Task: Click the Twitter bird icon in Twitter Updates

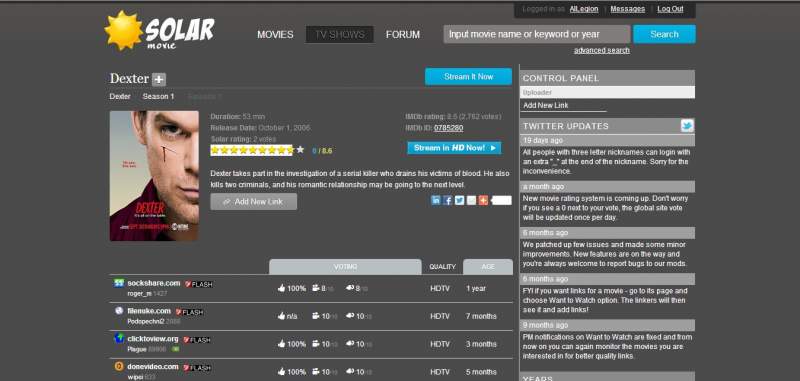Action: click(687, 126)
